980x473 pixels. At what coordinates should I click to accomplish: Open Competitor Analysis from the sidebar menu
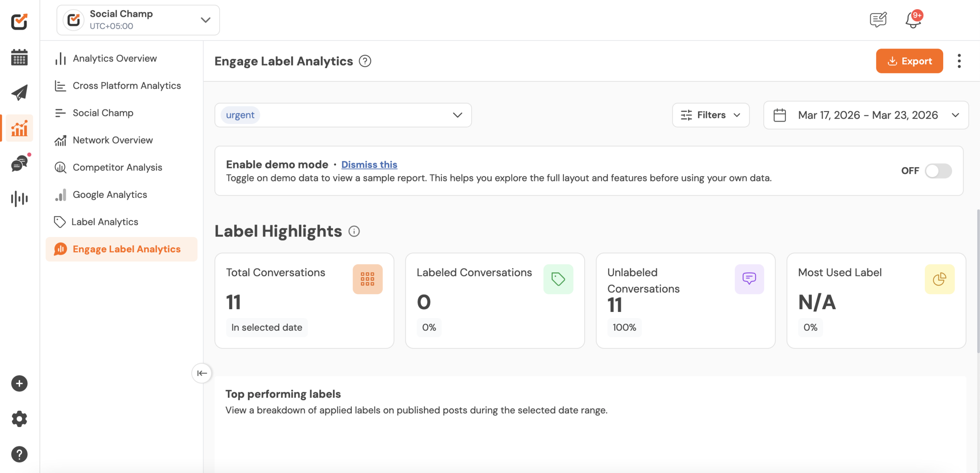(117, 167)
